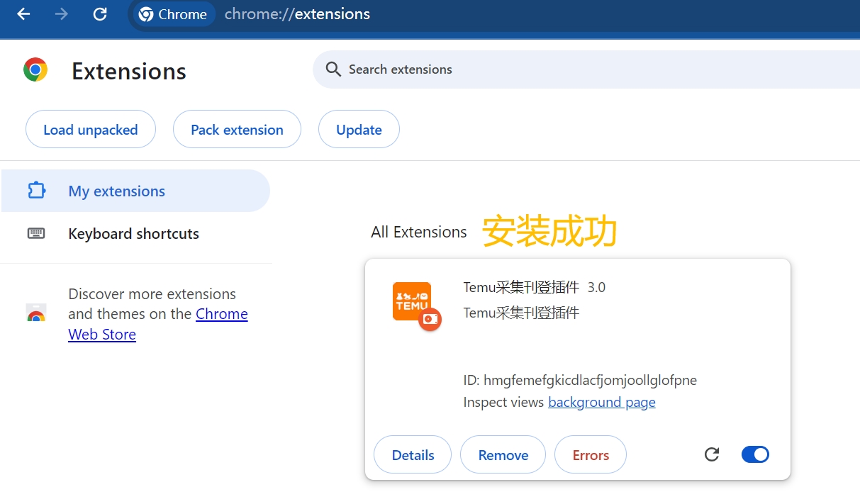Focus the Search extensions field
Image resolution: width=860 pixels, height=504 pixels.
coord(587,69)
